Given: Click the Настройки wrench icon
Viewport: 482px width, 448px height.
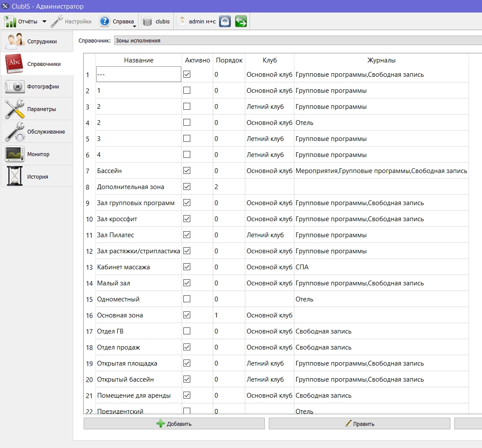Looking at the screenshot, I should [x=56, y=22].
